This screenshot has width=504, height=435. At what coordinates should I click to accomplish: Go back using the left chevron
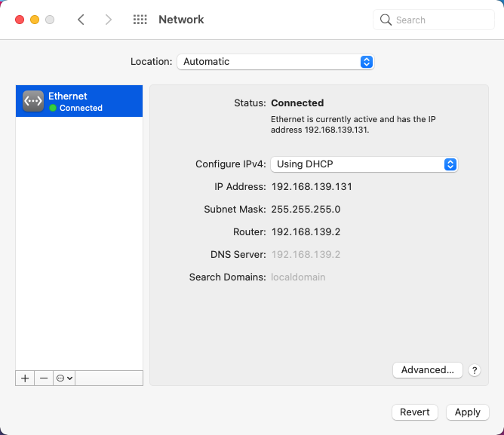pyautogui.click(x=81, y=20)
